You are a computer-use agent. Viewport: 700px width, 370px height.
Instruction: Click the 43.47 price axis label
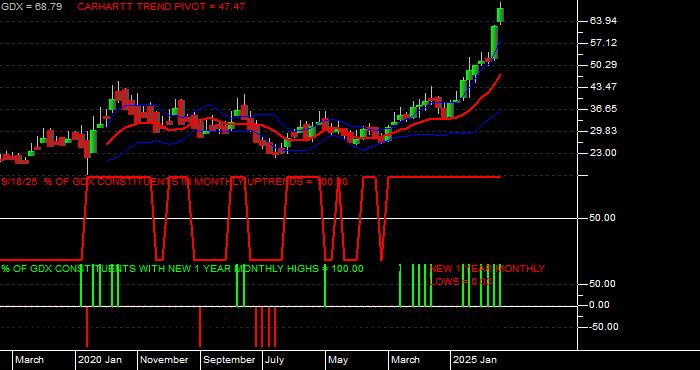pyautogui.click(x=602, y=87)
